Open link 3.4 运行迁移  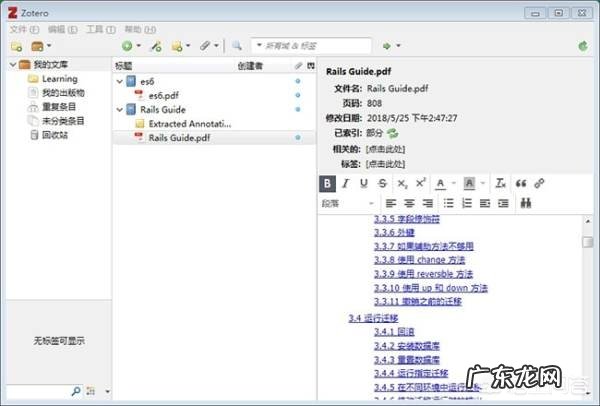pyautogui.click(x=373, y=318)
